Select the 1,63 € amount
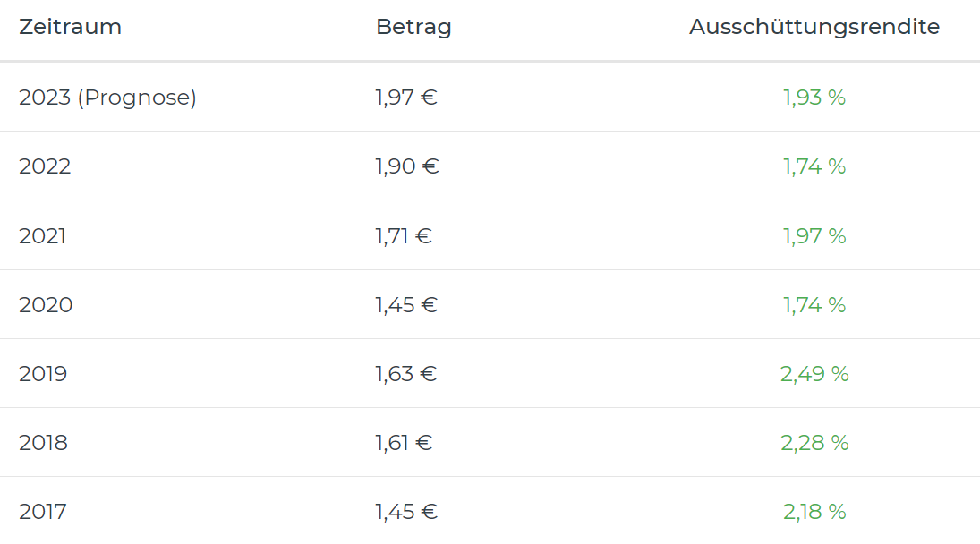Image resolution: width=980 pixels, height=544 pixels. pos(406,374)
